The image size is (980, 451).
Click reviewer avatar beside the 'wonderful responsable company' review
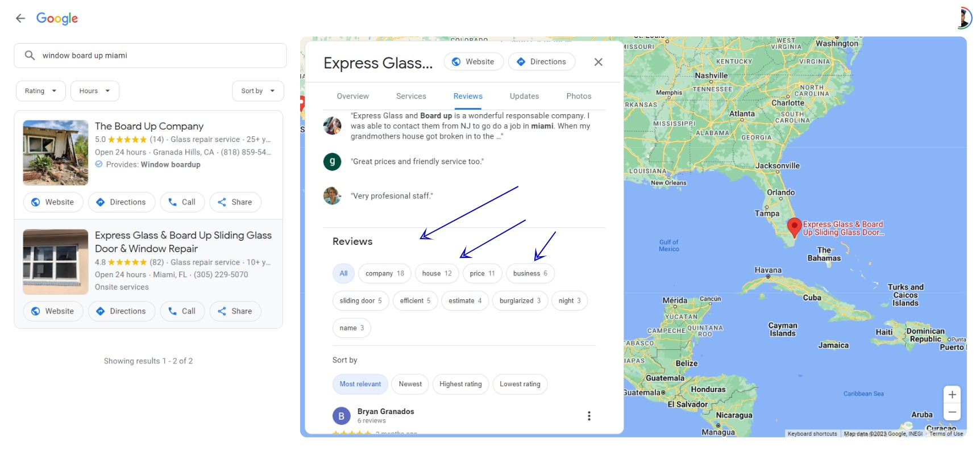point(333,126)
